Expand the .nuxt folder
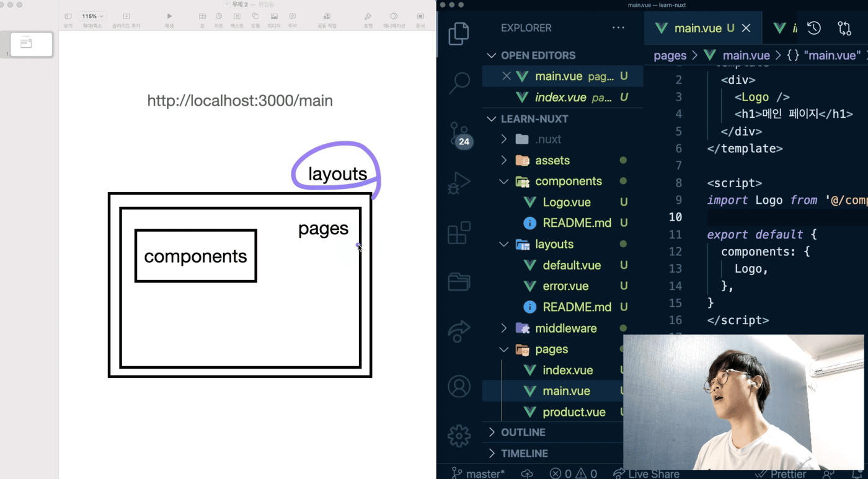 pos(504,139)
